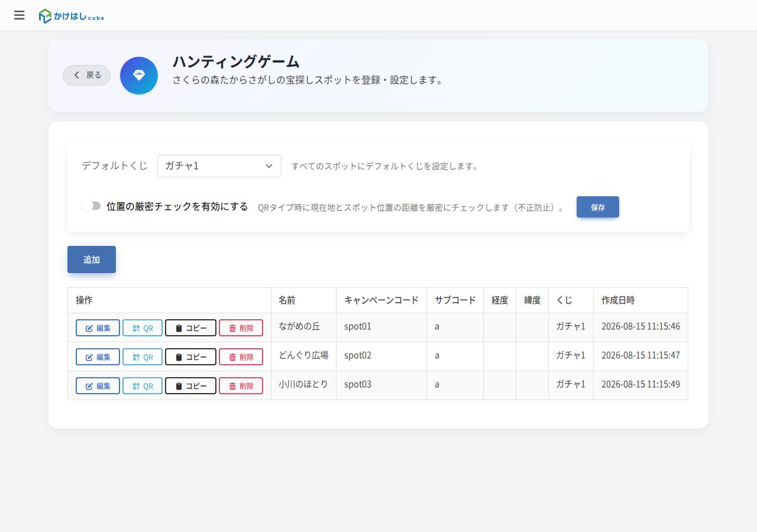Show QR code for ながめの丘
The height and width of the screenshot is (532, 757).
pyautogui.click(x=143, y=327)
